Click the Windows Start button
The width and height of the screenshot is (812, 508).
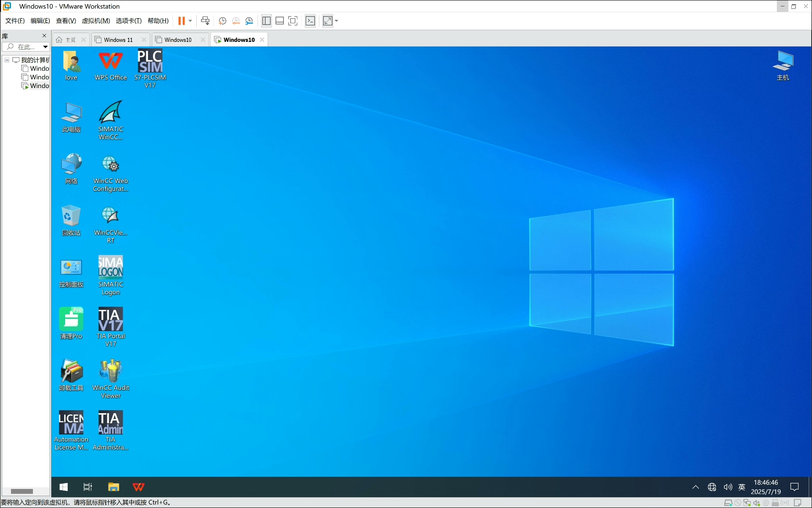click(x=64, y=487)
